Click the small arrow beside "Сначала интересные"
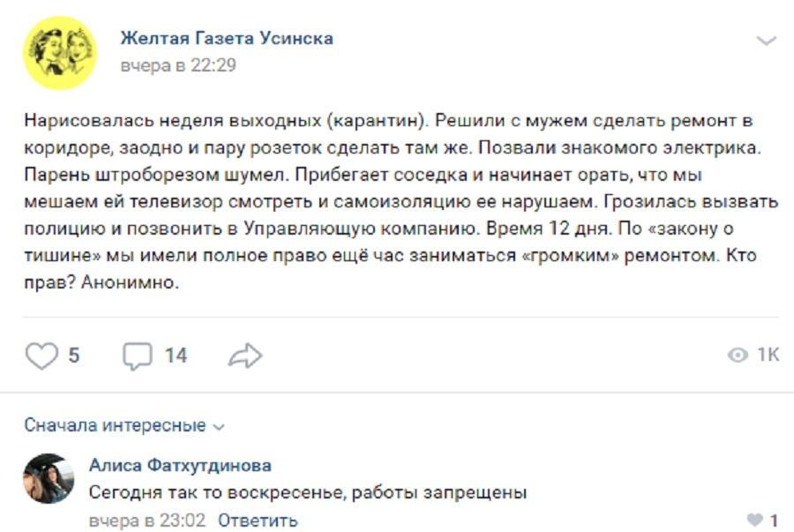This screenshot has height=532, width=794. tap(220, 427)
